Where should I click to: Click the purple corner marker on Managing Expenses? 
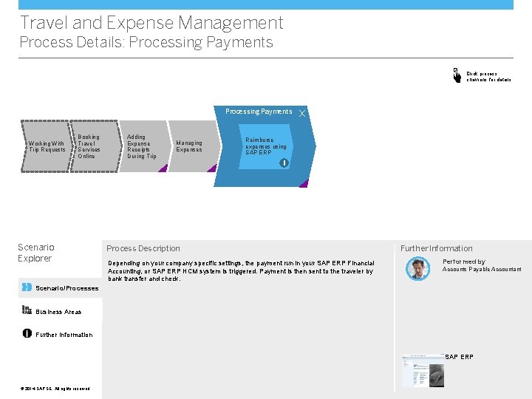point(212,168)
